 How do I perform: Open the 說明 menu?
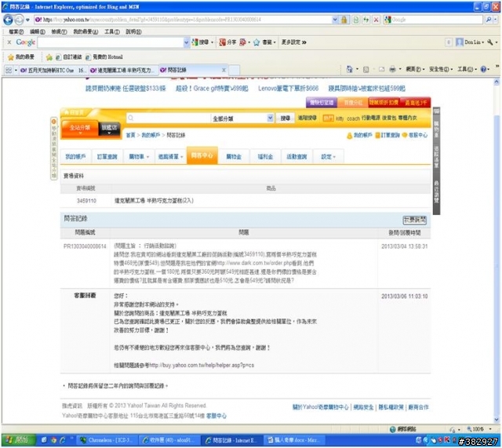pos(133,31)
